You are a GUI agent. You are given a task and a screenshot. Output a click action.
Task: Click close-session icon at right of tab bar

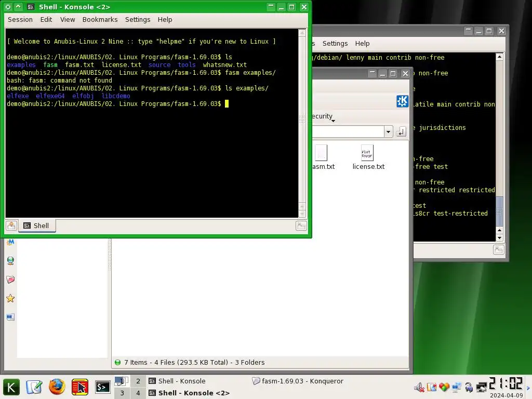[x=301, y=225]
